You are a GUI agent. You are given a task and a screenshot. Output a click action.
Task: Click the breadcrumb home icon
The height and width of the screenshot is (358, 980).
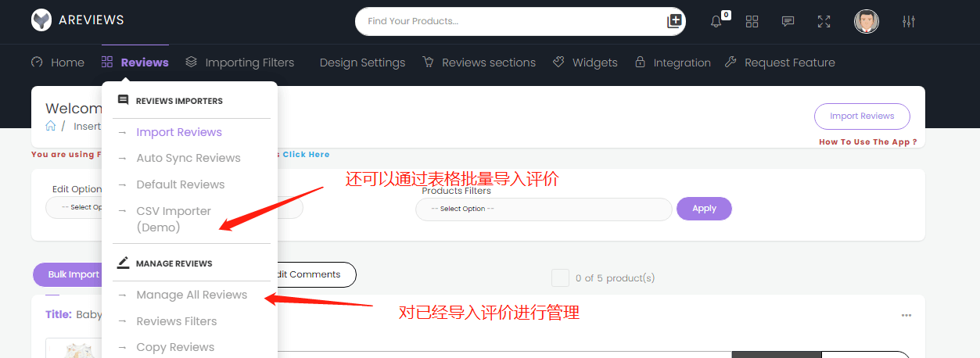(51, 126)
